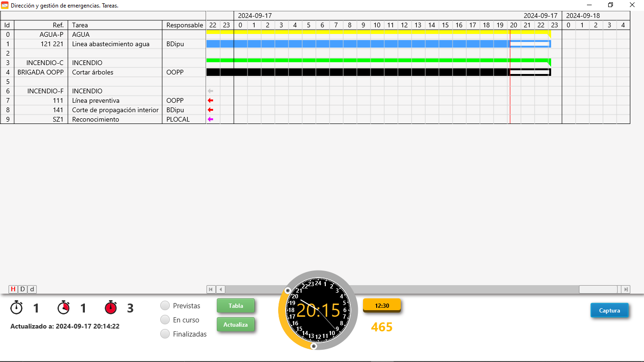Click the partly red stopwatch icon

click(x=64, y=307)
